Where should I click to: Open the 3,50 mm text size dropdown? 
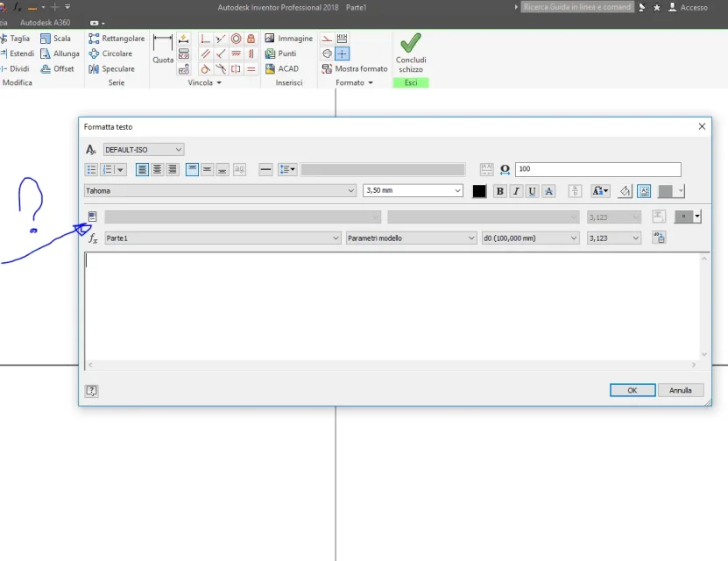413,190
